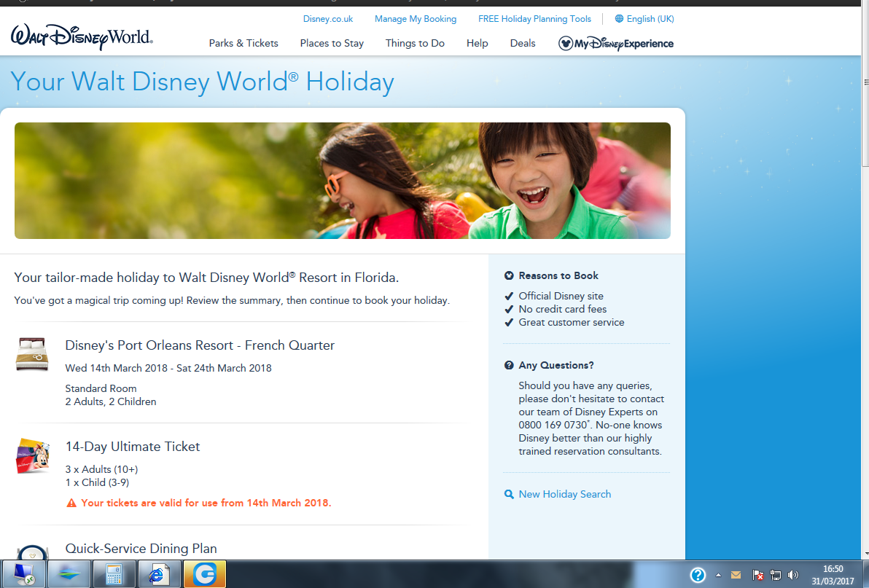Open the computer icon in the taskbar

click(x=24, y=574)
